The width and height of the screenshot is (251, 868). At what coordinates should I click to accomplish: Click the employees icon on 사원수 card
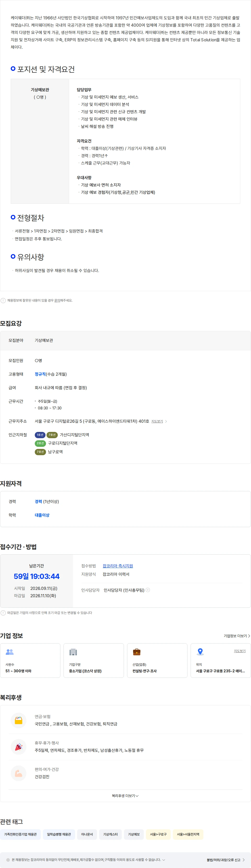click(x=10, y=652)
